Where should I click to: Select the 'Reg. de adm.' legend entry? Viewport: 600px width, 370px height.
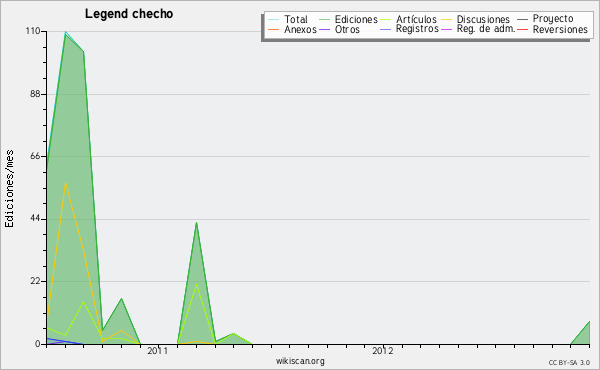[486, 29]
